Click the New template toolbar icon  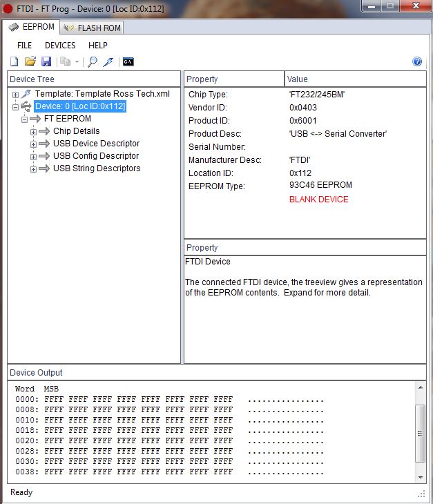point(14,61)
